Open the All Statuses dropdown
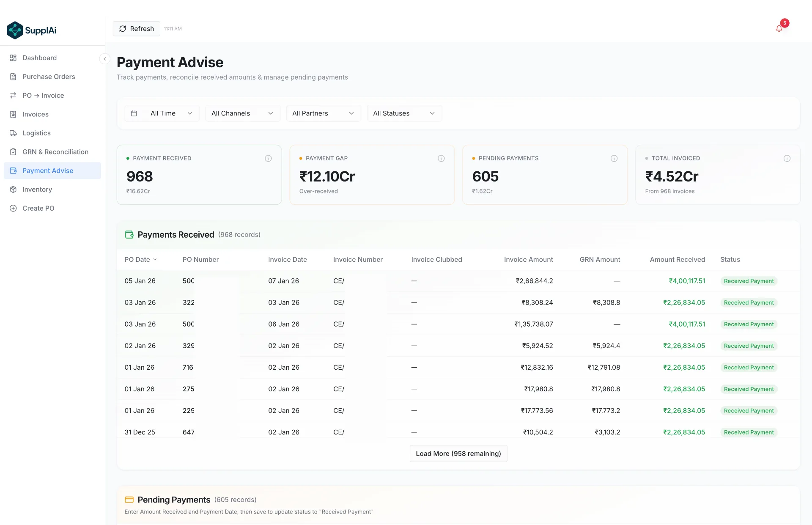This screenshot has height=525, width=812. pyautogui.click(x=404, y=113)
